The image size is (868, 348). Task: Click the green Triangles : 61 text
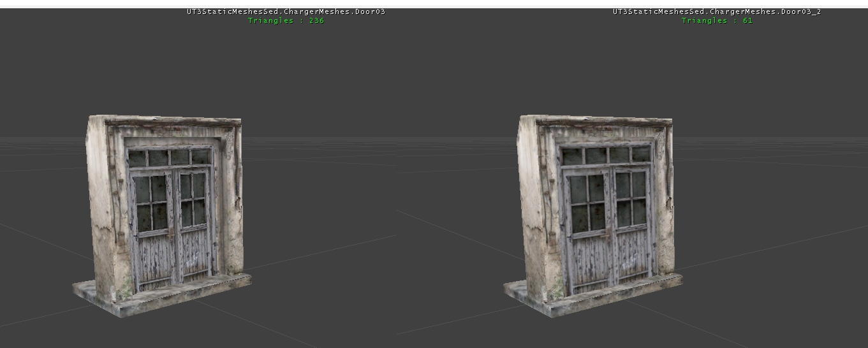coord(717,20)
